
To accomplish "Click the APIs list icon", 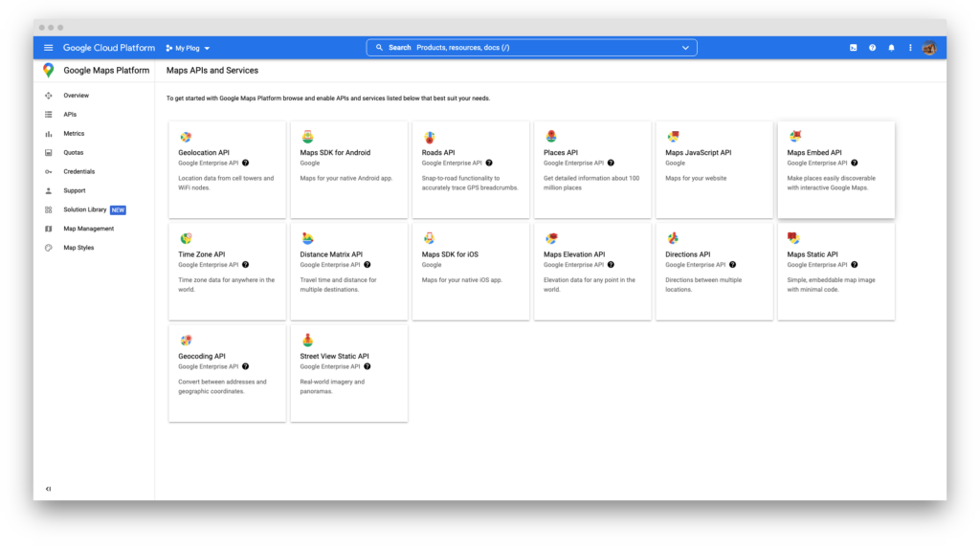I will [48, 115].
